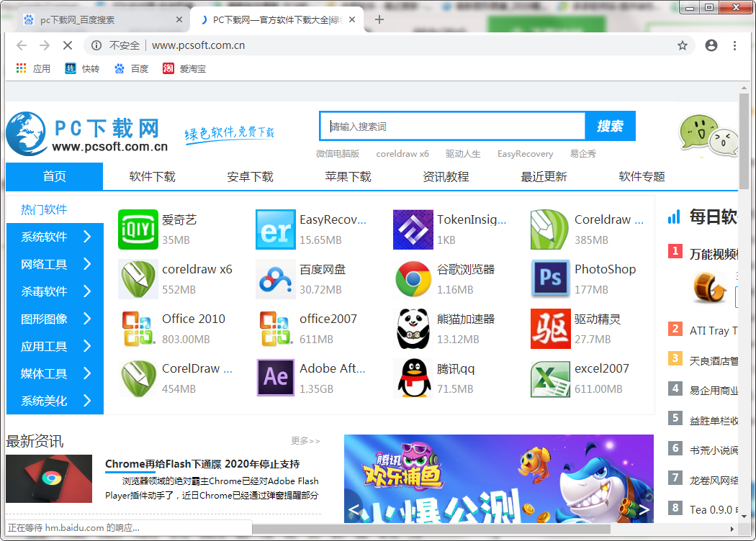The image size is (756, 541).
Task: Bookmark this page with the star icon
Action: click(x=683, y=45)
